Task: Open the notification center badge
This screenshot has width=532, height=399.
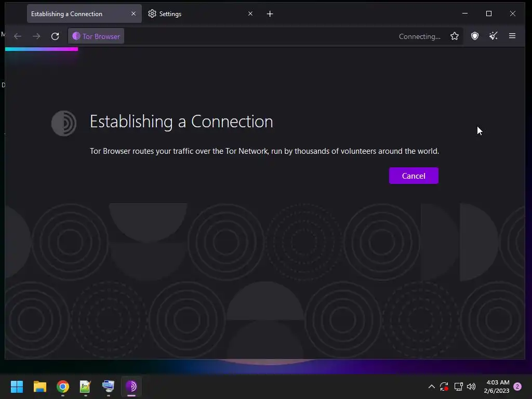Action: 517,387
